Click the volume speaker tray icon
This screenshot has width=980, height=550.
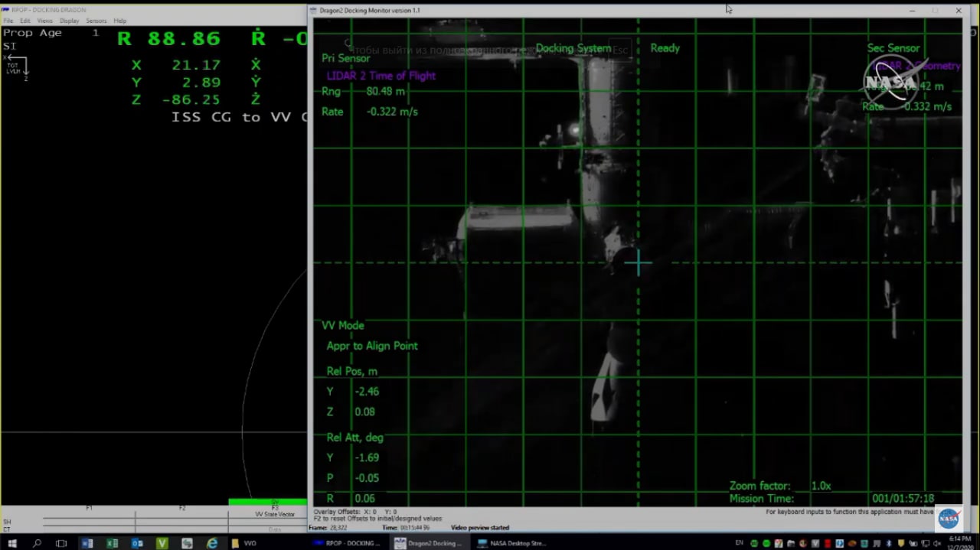pos(936,543)
